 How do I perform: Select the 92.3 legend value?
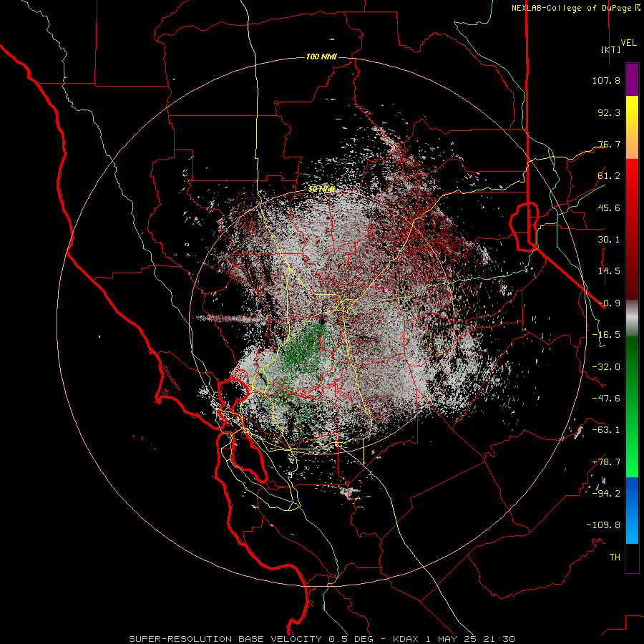(609, 112)
